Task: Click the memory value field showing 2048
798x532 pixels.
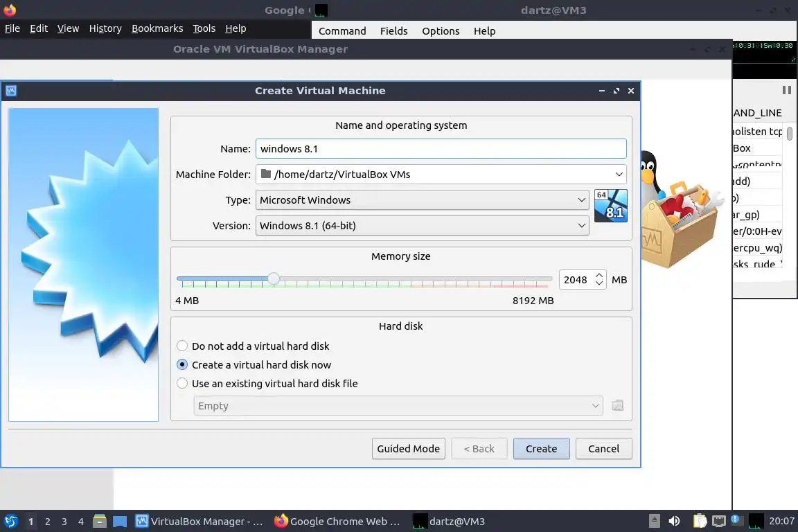Action: point(576,280)
